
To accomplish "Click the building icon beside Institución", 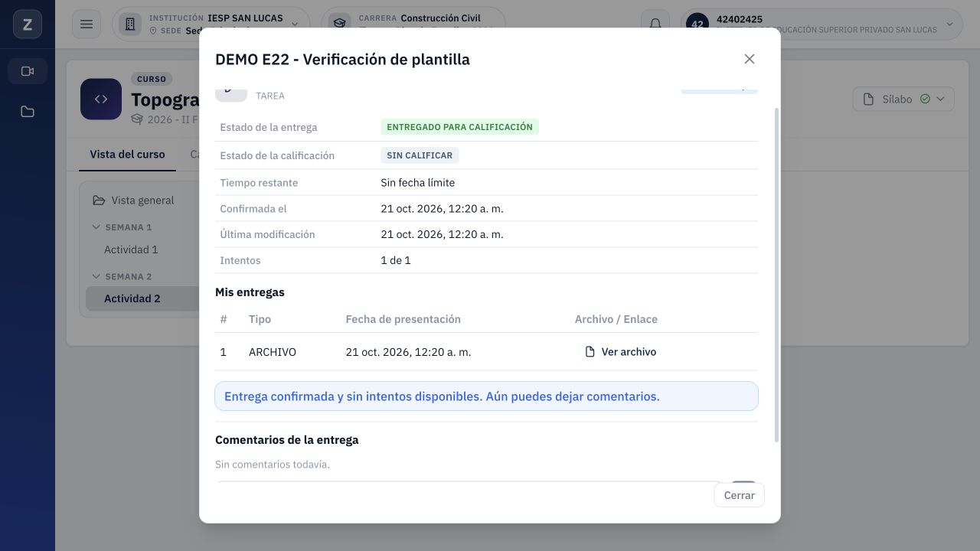I will [x=129, y=24].
